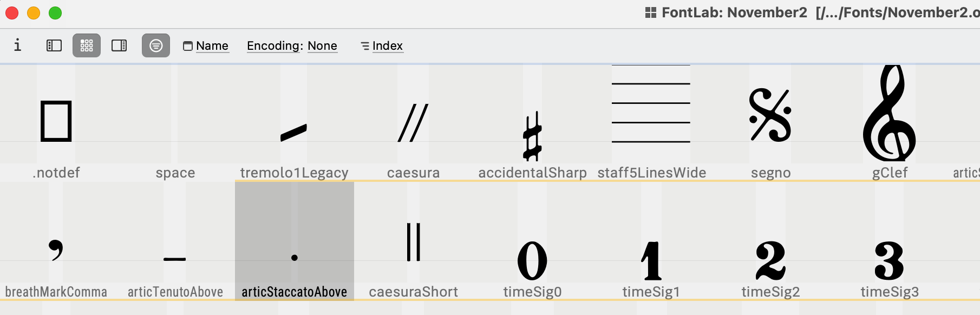Viewport: 980px width, 315px height.
Task: Select the empty space glyph cell
Action: [175, 122]
